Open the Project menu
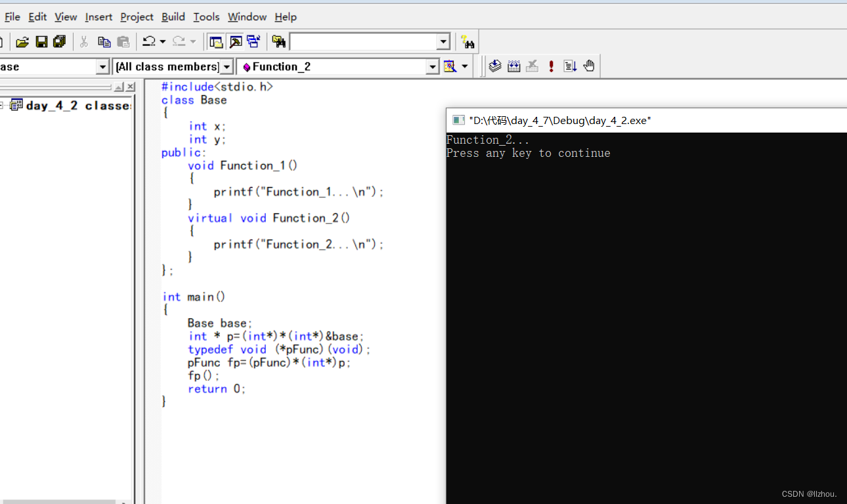This screenshot has height=504, width=847. (x=137, y=17)
